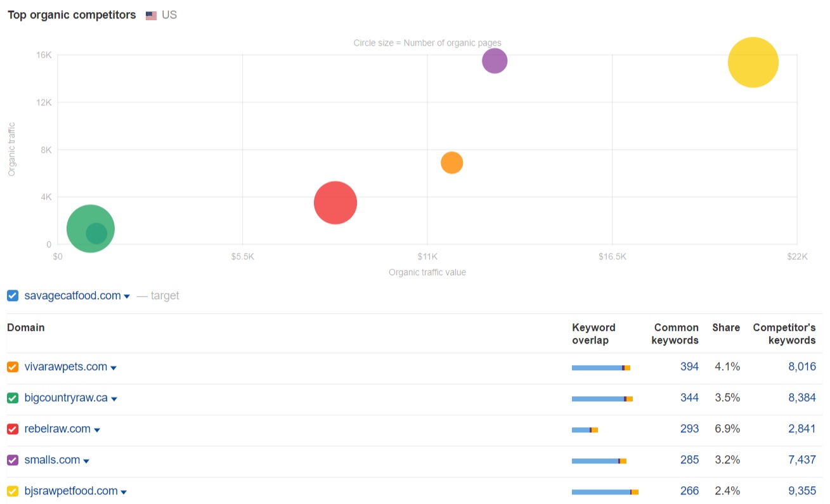Click competitor's keywords value 9,355

[802, 491]
